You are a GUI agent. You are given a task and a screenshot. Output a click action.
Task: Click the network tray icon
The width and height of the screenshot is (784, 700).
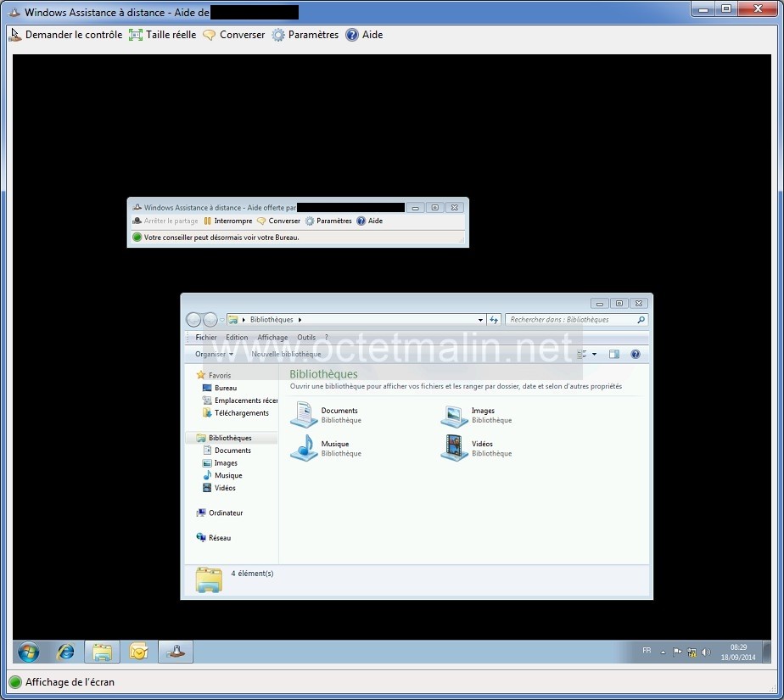tap(692, 652)
